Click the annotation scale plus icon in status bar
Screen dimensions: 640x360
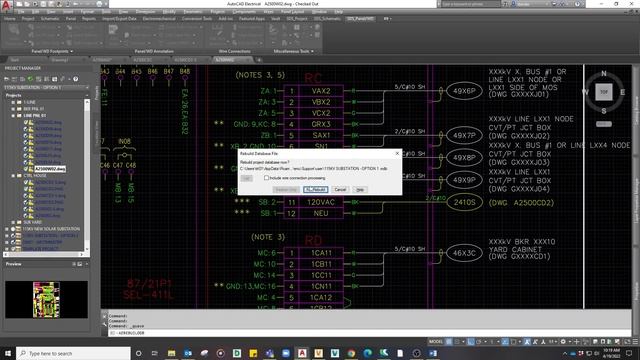577,342
